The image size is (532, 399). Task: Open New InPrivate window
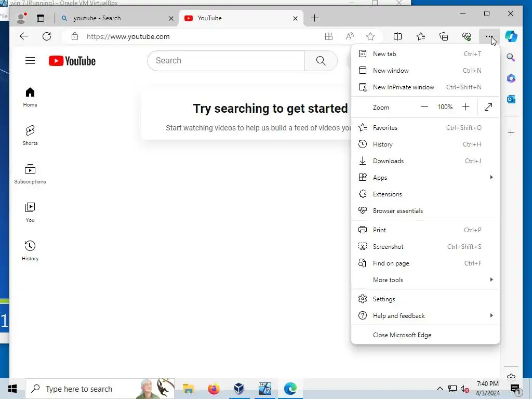(425, 87)
